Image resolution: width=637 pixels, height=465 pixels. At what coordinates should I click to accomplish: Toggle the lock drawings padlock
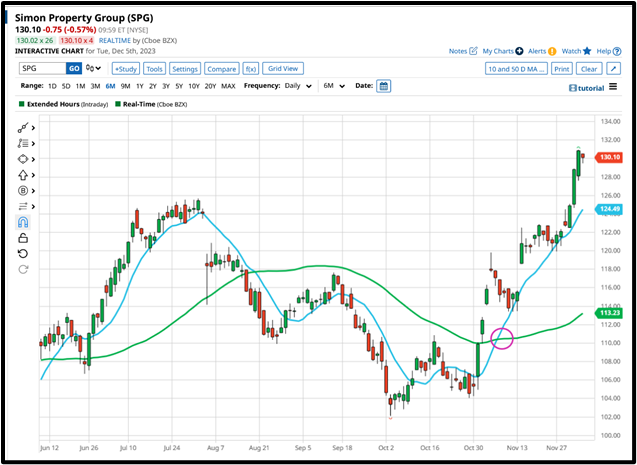pyautogui.click(x=23, y=238)
